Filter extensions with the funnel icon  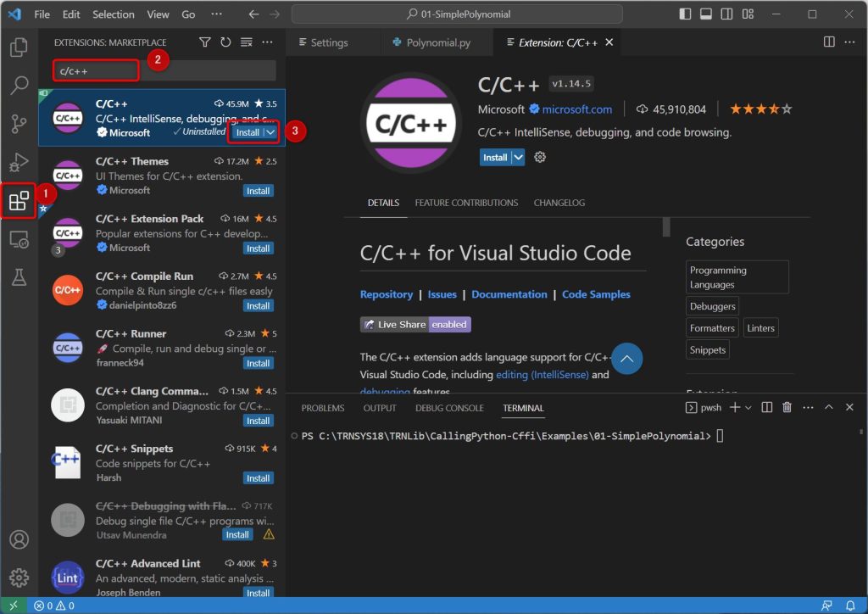click(x=205, y=42)
